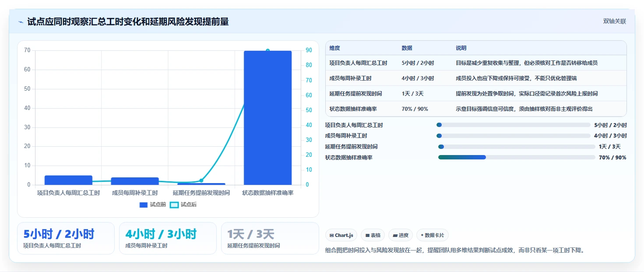
Task: Click the 状态数据抽样准确率 progress bar
Action: tap(517, 157)
